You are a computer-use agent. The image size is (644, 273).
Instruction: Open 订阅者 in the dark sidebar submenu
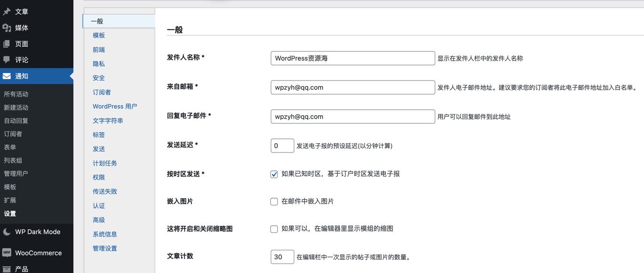pyautogui.click(x=13, y=134)
